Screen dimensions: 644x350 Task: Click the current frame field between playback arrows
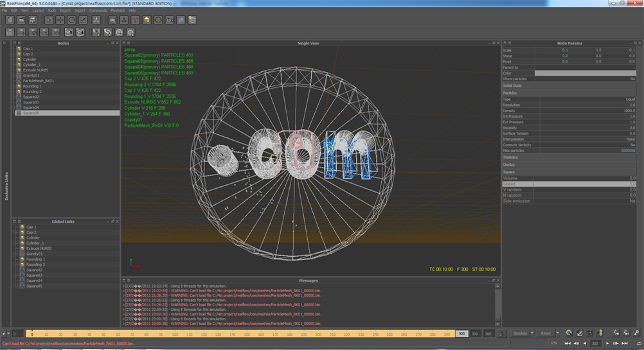(596, 344)
